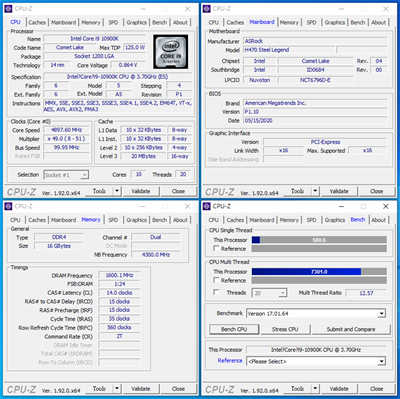This screenshot has width=400, height=399.
Task: Open About tab in the CPU window
Action: [180, 22]
